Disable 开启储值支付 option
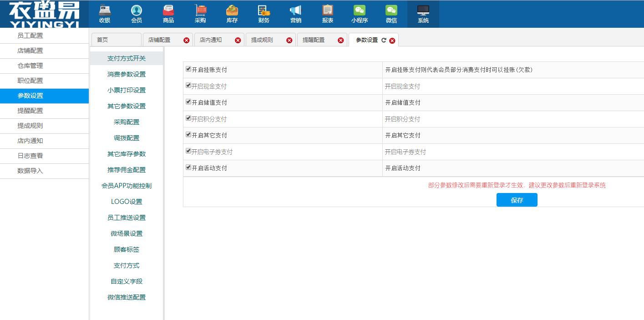 pyautogui.click(x=188, y=102)
